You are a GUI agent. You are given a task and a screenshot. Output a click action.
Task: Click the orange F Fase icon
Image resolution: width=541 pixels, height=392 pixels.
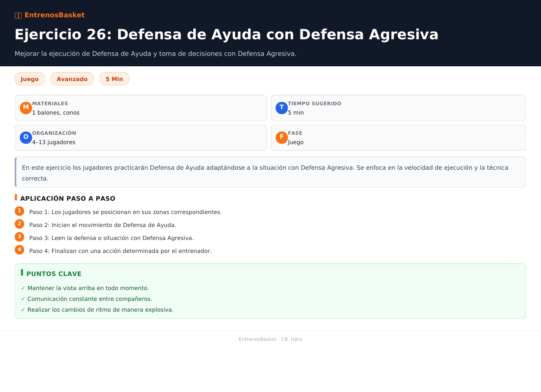(282, 138)
